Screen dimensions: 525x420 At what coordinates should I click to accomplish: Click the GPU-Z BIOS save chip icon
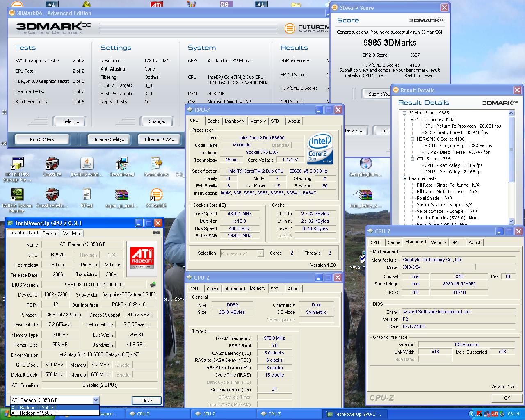[153, 284]
